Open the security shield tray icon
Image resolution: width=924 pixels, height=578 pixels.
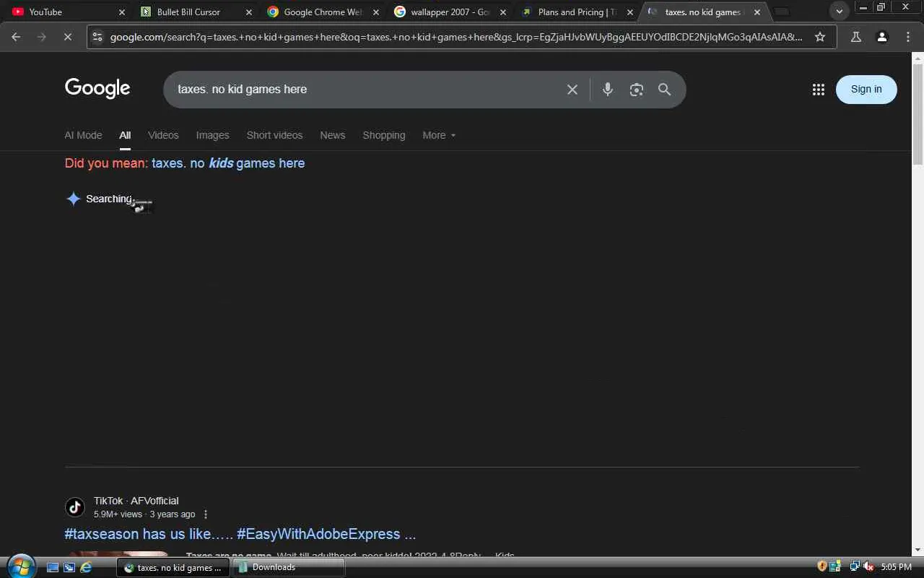point(822,566)
